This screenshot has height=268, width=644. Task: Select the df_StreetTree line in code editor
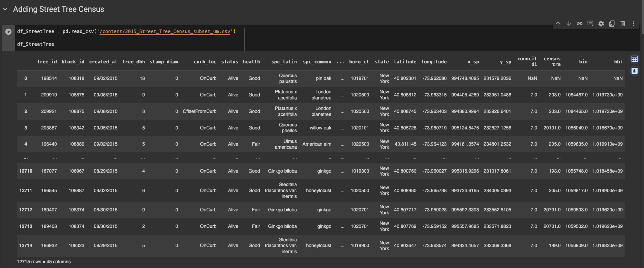click(36, 44)
